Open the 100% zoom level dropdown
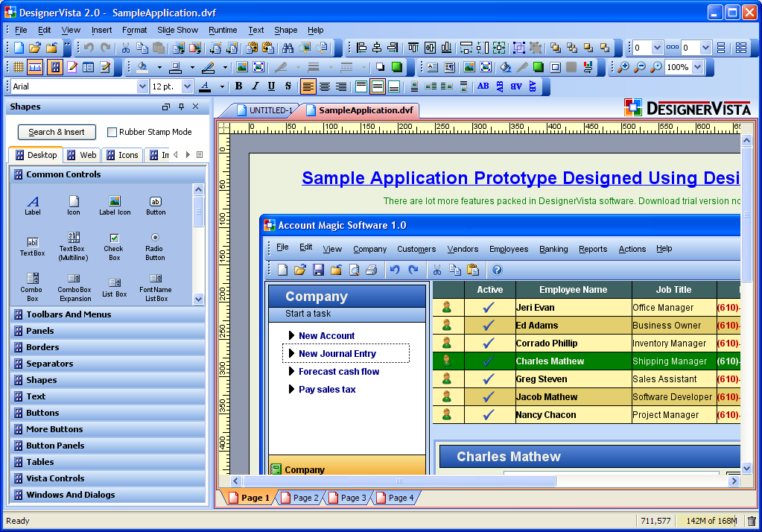The image size is (762, 532). 698,67
